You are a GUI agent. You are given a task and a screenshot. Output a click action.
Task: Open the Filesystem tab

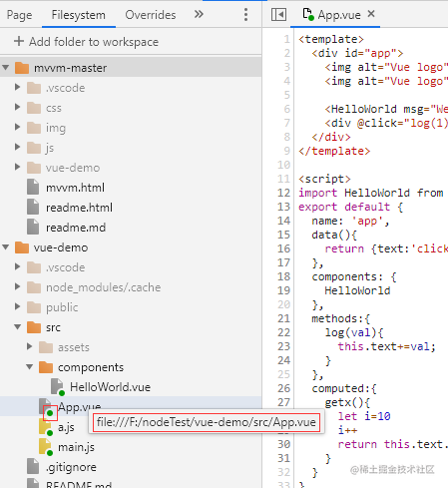[79, 15]
